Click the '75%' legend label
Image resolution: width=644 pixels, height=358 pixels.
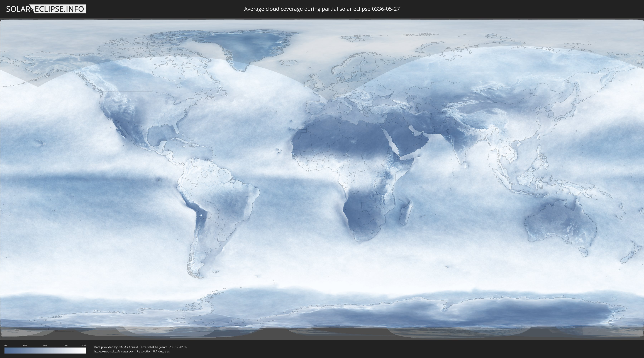[x=65, y=345]
